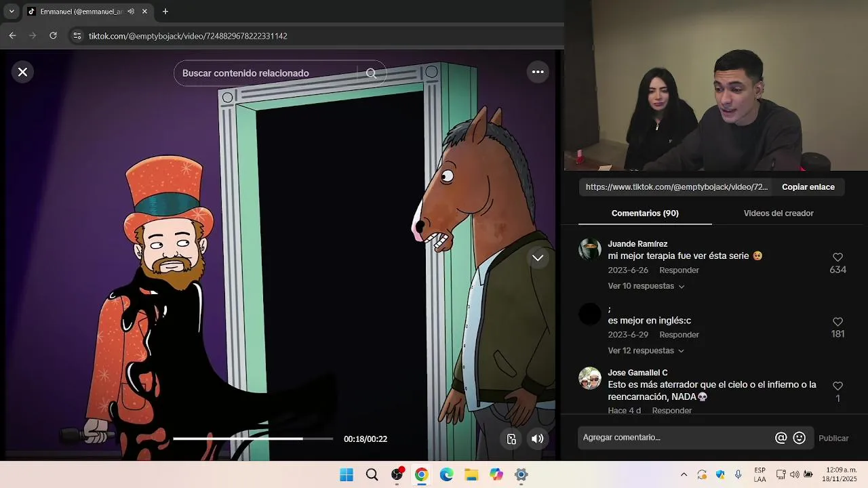Click Responder on Jose Gamaliel C's comment

point(672,411)
